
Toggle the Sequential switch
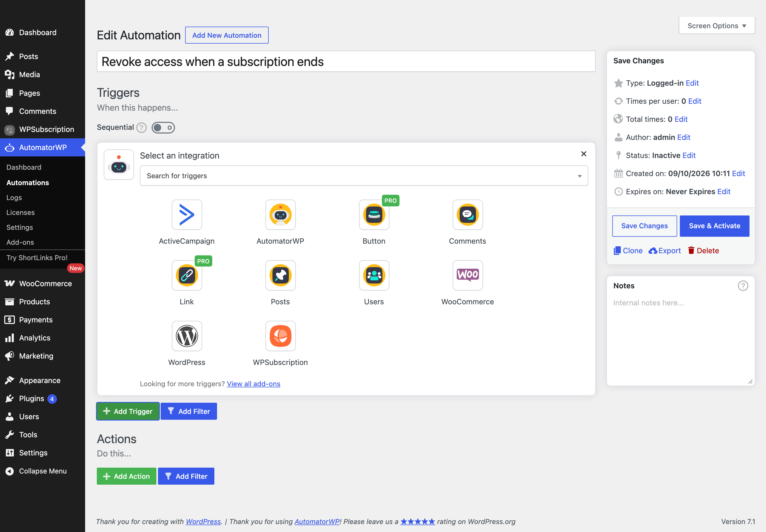[x=163, y=128]
